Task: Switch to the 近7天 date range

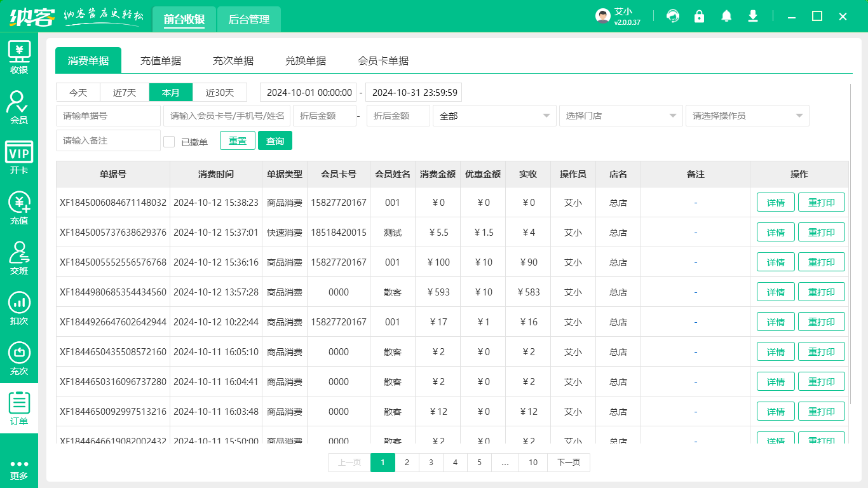Action: pyautogui.click(x=124, y=92)
